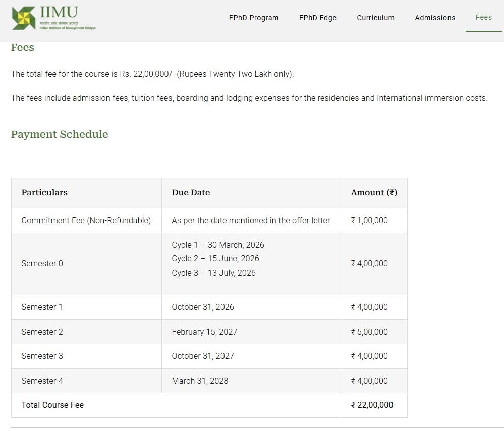Open the EPhD Program page
The height and width of the screenshot is (431, 504).
pos(254,18)
